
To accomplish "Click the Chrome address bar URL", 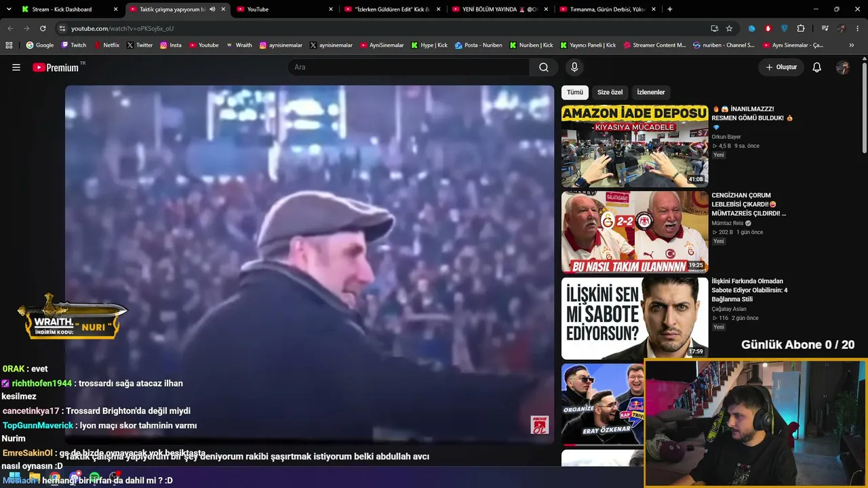I will click(x=122, y=28).
